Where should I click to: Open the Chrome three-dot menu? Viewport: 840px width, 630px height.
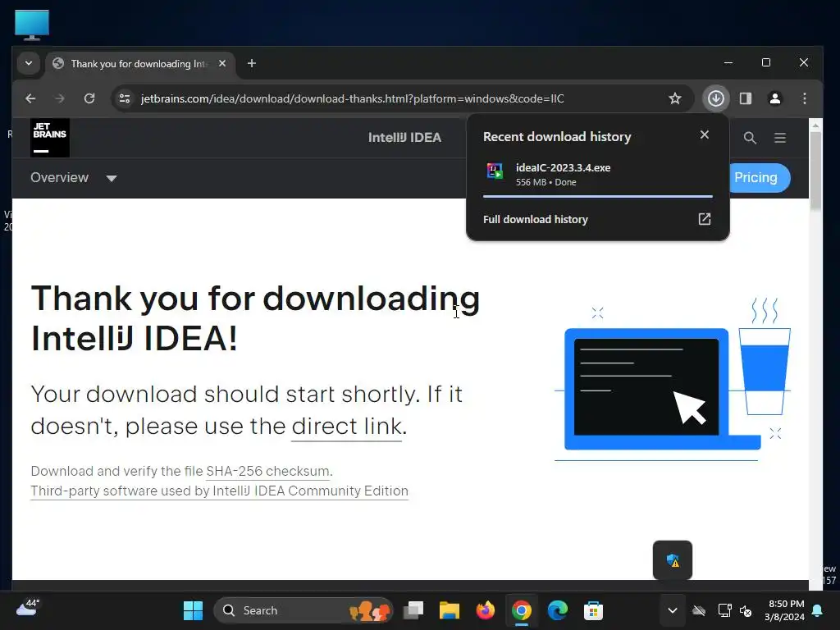coord(805,98)
